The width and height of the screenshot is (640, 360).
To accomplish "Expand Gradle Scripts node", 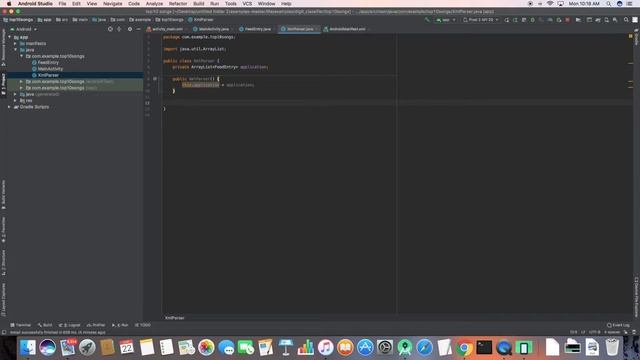I will point(10,107).
